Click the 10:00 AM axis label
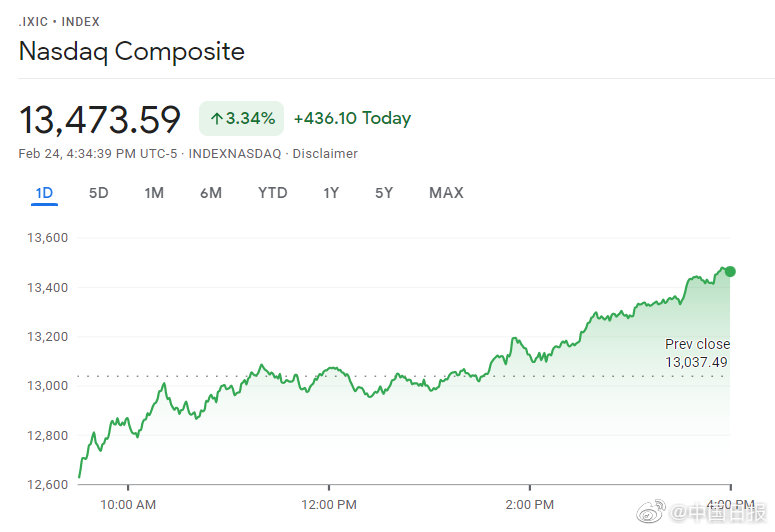Screen dimensions: 775x532 (x=130, y=504)
